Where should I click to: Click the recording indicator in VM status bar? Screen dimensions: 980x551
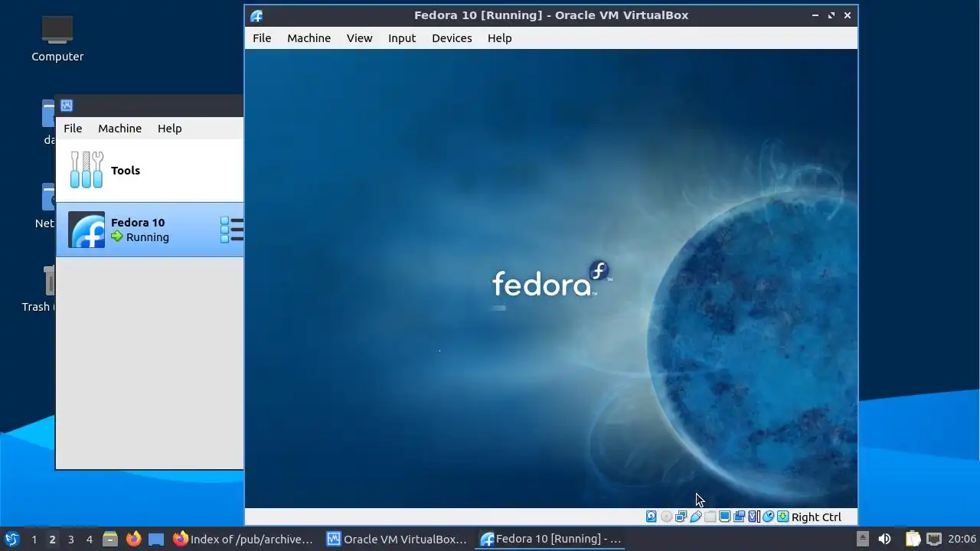point(739,517)
